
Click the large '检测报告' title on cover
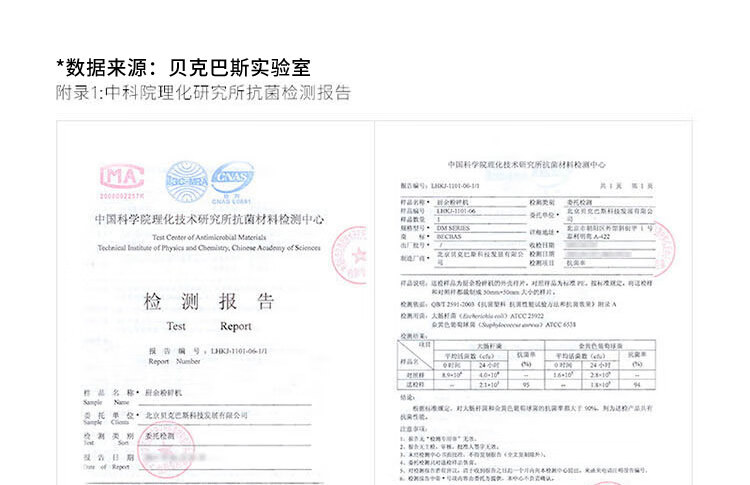209,302
